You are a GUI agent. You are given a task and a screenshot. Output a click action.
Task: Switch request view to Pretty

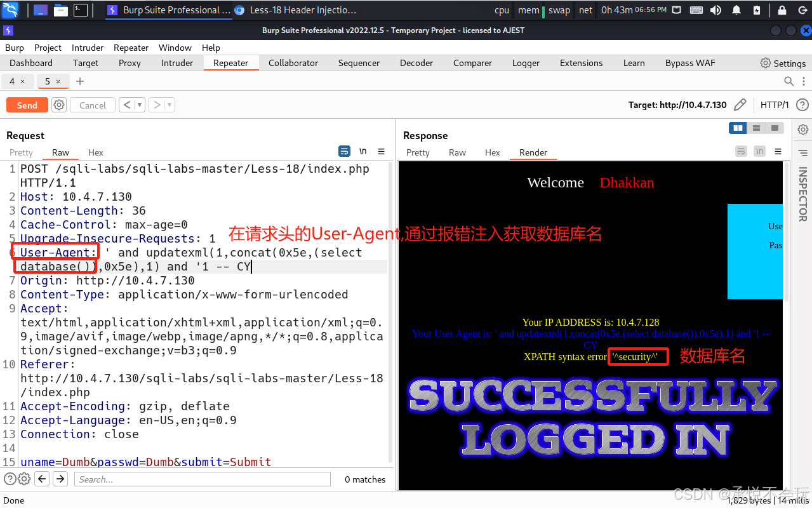(21, 152)
